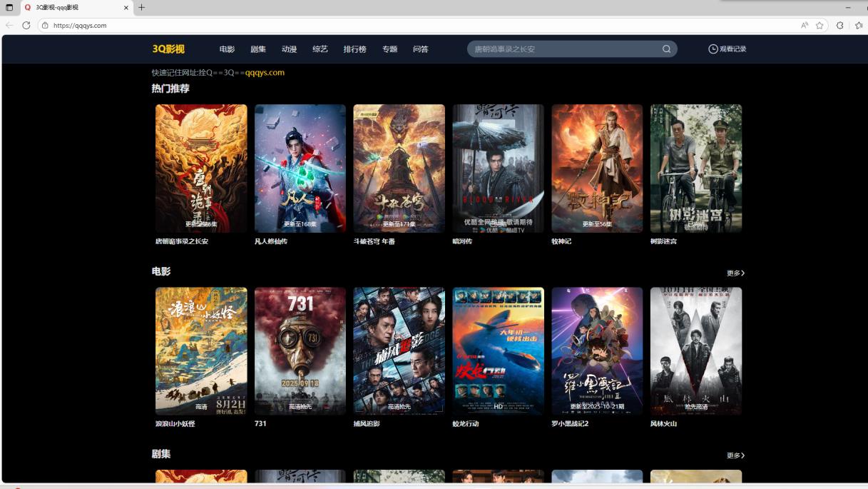
Task: Click title text 斗破苍穹 年番
Action: tap(374, 241)
